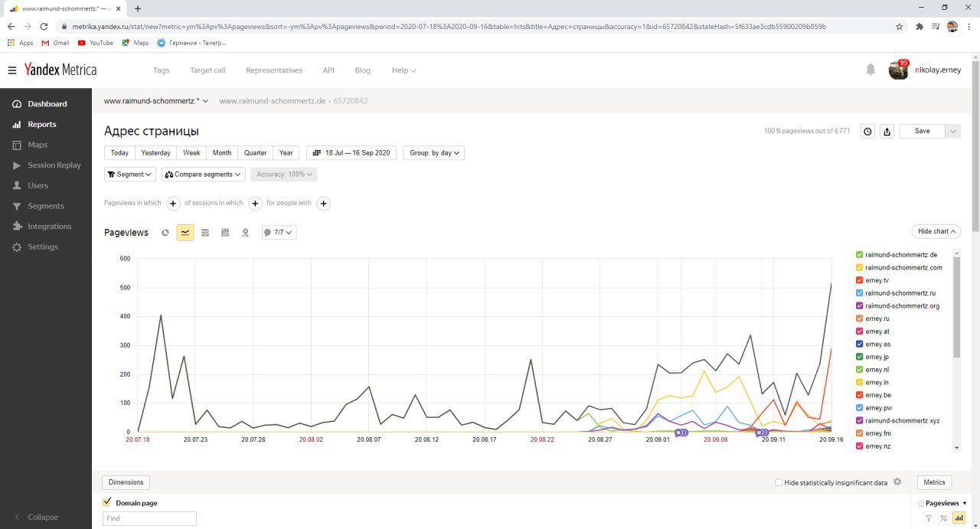The image size is (980, 529).
Task: Filter by Pageviews metric funnel icon
Action: pyautogui.click(x=929, y=518)
